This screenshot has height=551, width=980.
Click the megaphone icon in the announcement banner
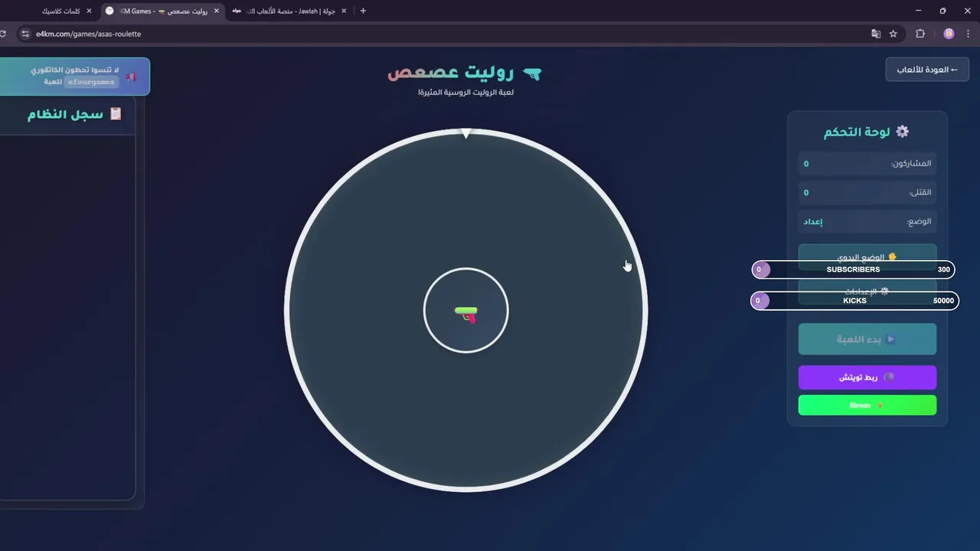click(x=131, y=77)
